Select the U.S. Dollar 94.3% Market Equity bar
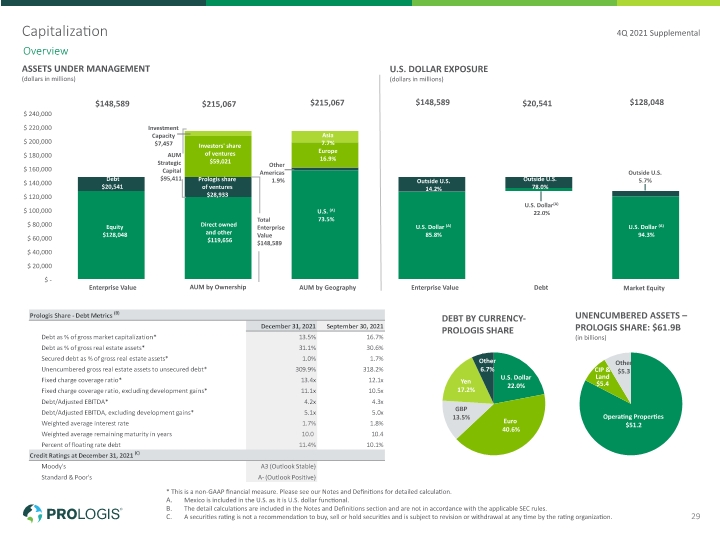The image size is (720, 540). click(x=645, y=237)
